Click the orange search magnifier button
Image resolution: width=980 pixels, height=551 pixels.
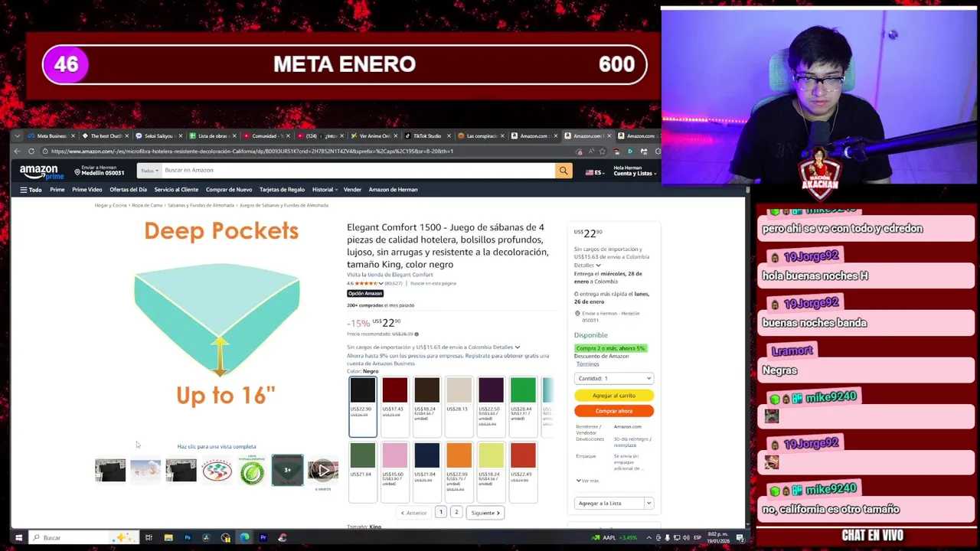click(x=563, y=171)
